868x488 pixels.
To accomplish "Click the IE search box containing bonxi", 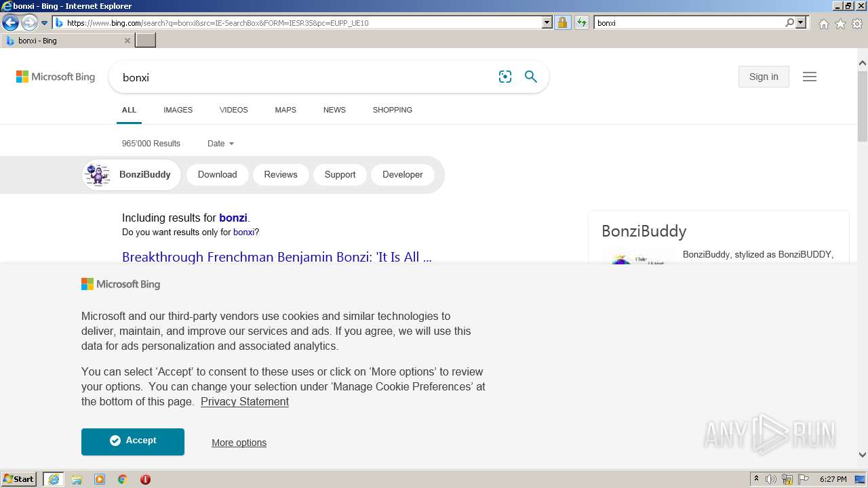I will tap(689, 22).
